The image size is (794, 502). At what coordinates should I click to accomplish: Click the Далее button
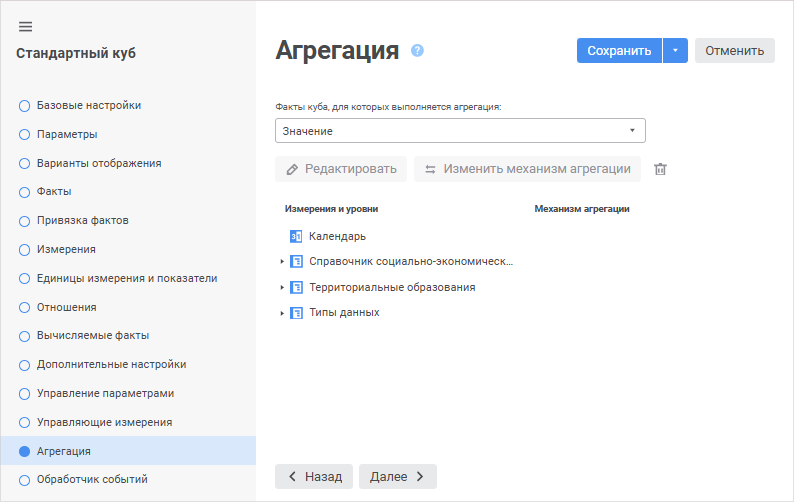397,476
